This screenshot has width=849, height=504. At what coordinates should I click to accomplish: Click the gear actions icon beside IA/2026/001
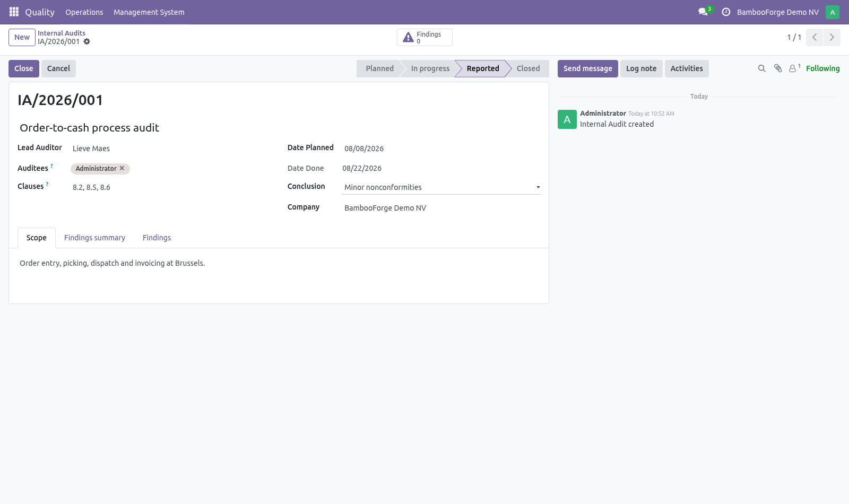(87, 41)
